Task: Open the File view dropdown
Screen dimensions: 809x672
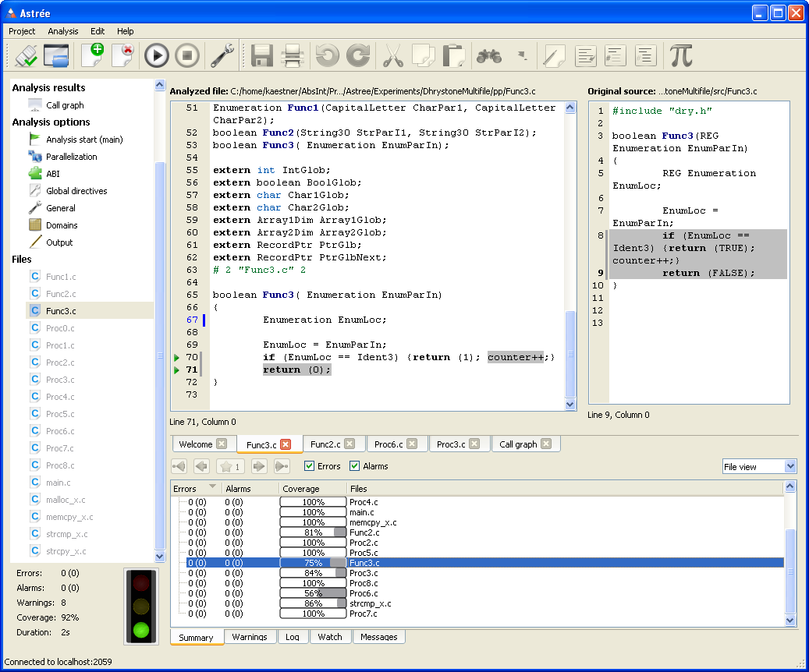Action: point(760,466)
